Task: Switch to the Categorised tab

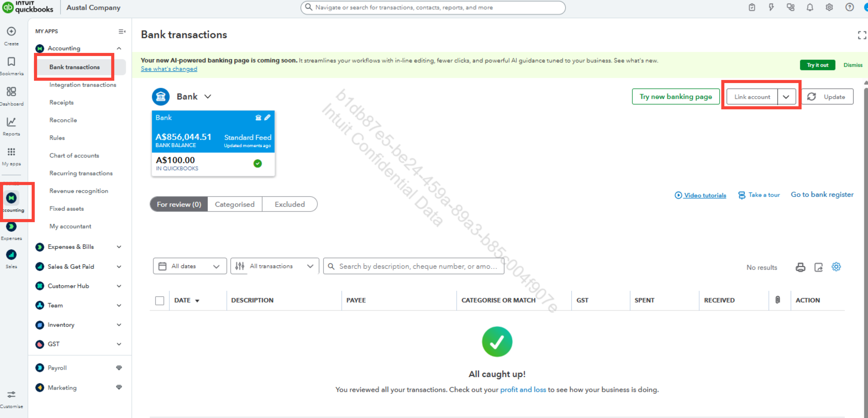Action: [x=235, y=204]
